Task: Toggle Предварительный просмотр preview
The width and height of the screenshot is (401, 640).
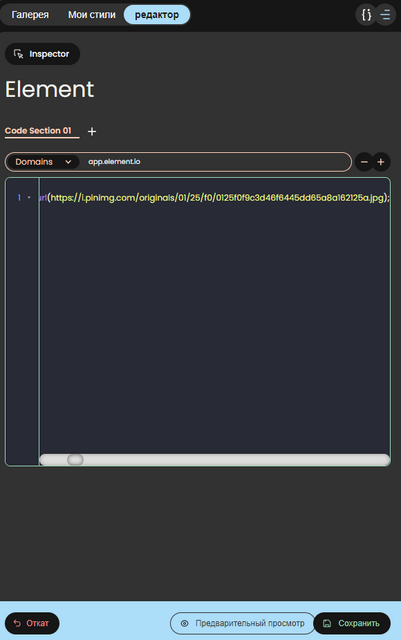Action: [243, 623]
